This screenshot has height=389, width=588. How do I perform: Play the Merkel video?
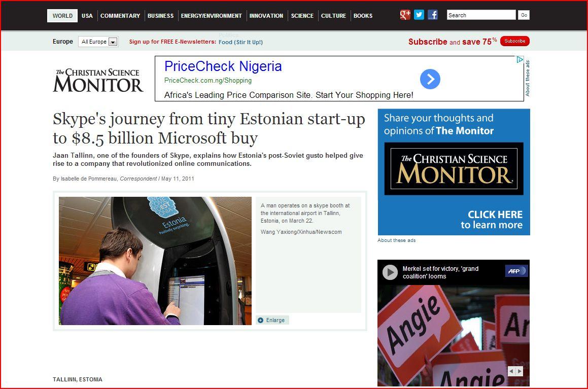[390, 272]
